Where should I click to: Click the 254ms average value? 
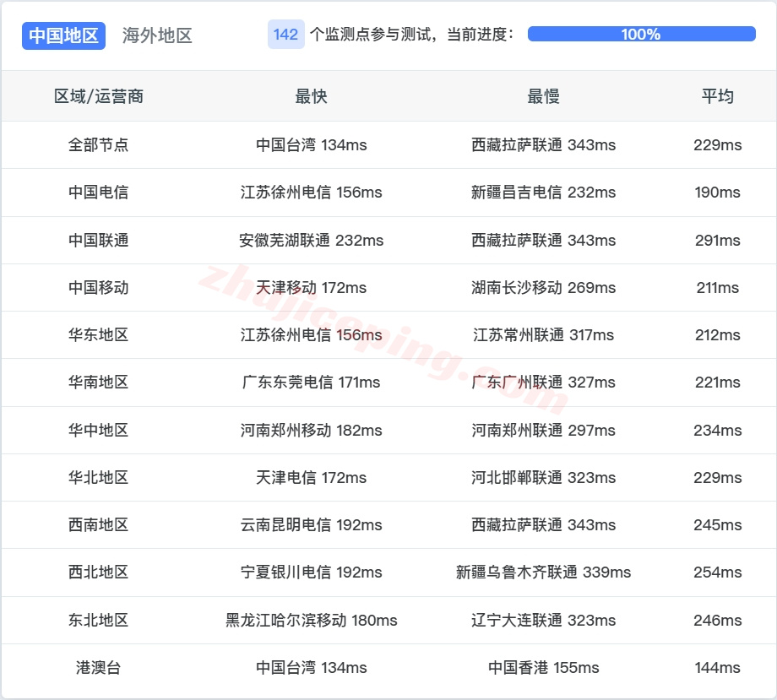point(718,572)
